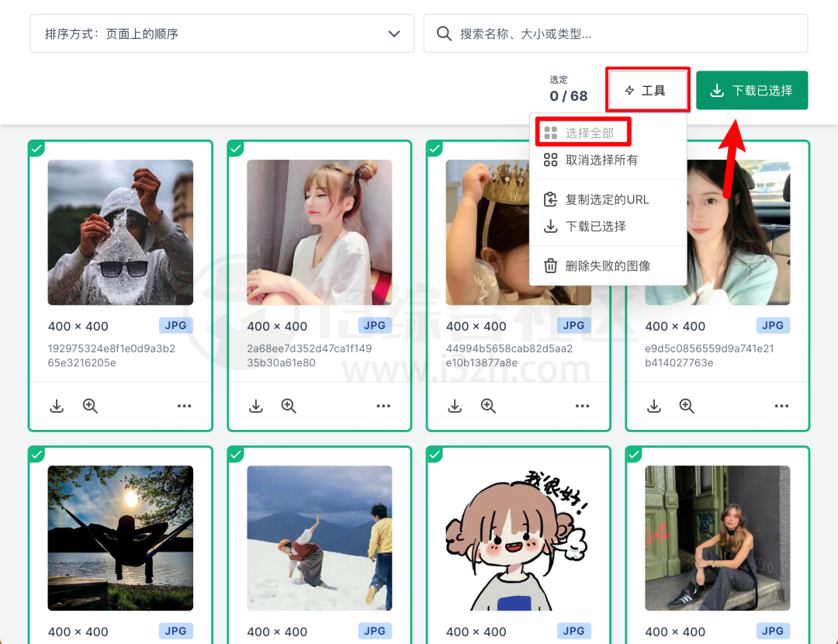Click 400 × 400 size under snow play image

click(277, 632)
